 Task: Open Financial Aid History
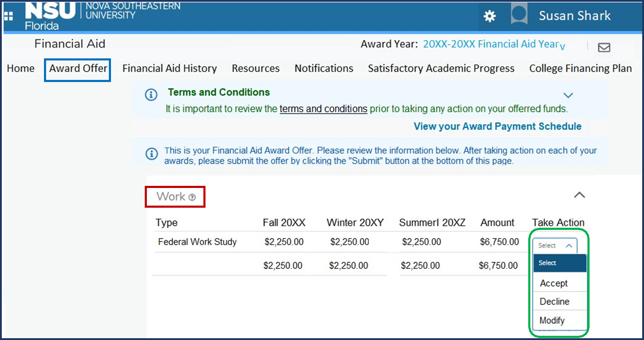169,68
